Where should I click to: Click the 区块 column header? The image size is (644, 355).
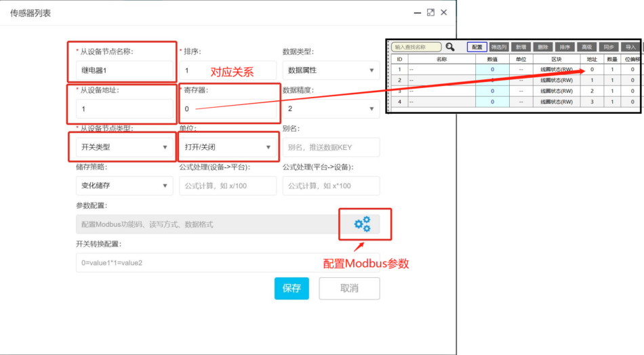[x=557, y=59]
